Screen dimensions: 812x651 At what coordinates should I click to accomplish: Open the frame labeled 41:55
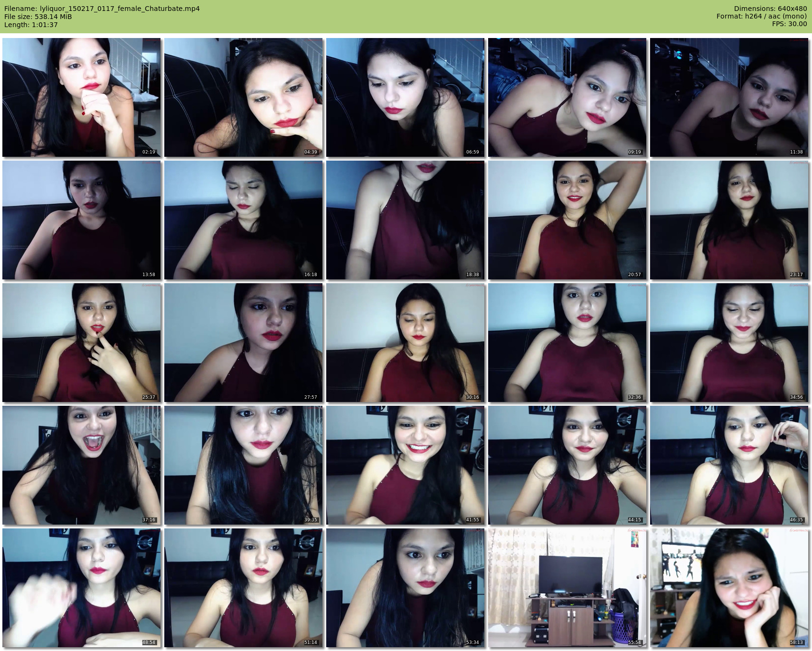click(x=405, y=465)
